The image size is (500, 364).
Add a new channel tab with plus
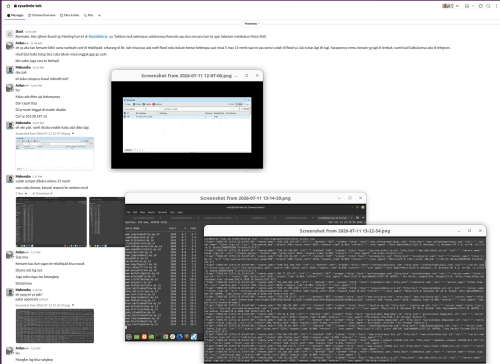click(x=99, y=15)
